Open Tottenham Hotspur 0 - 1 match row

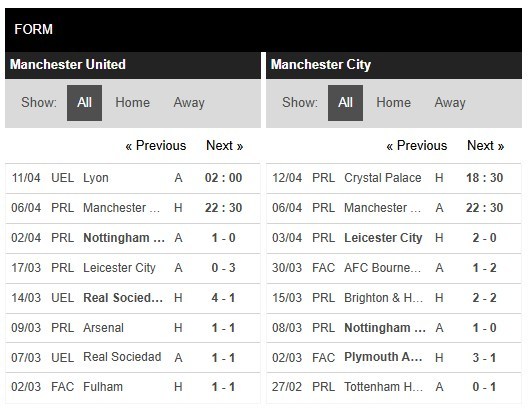pos(394,387)
